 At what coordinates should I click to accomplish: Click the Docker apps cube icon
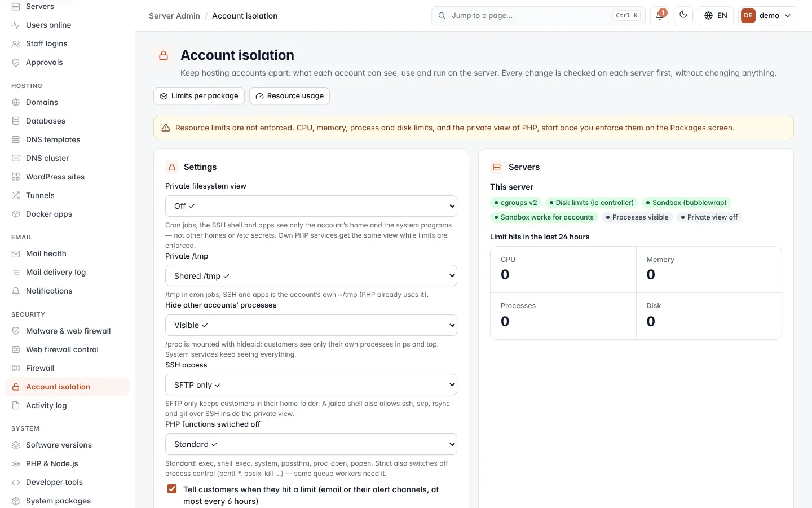16,214
